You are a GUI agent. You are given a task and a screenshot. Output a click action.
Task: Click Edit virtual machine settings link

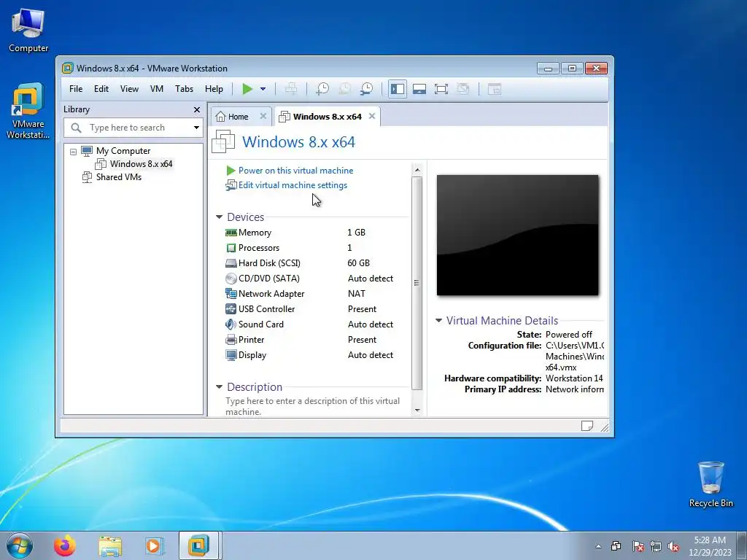pyautogui.click(x=293, y=185)
